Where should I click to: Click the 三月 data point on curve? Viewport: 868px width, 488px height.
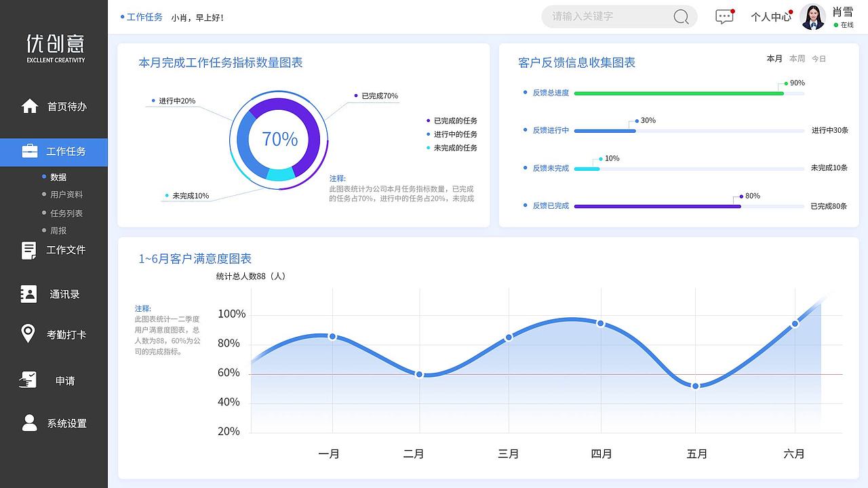(509, 337)
